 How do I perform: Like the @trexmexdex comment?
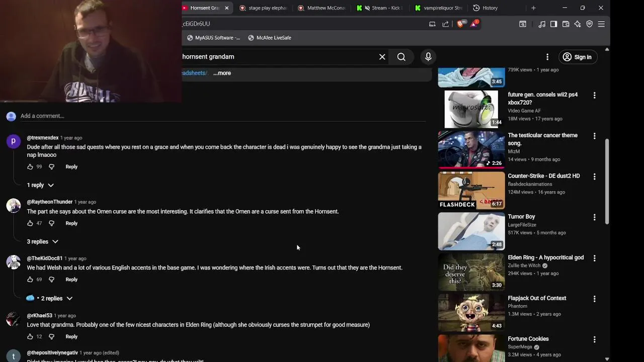tap(30, 166)
